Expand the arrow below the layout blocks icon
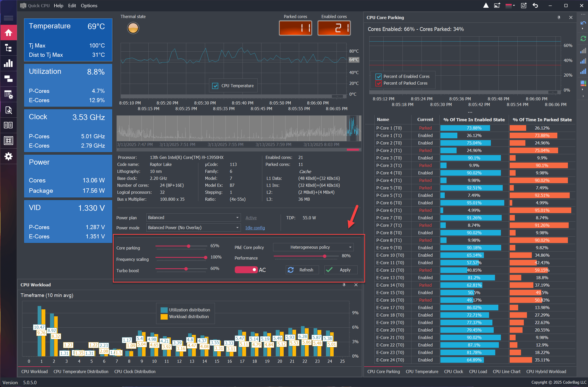 point(583,90)
